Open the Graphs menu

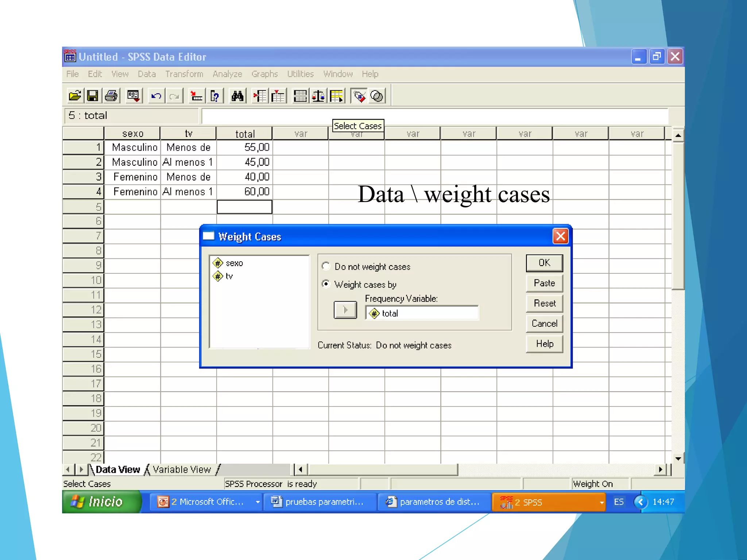[x=264, y=74]
